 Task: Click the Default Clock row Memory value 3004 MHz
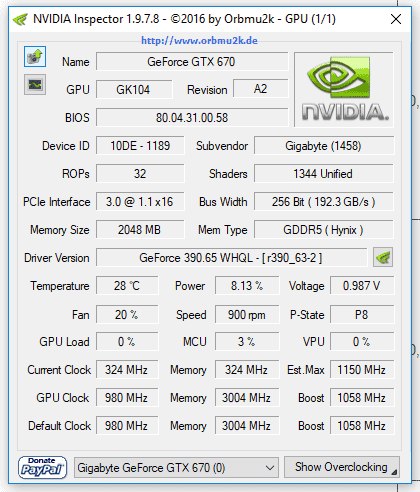(x=247, y=425)
